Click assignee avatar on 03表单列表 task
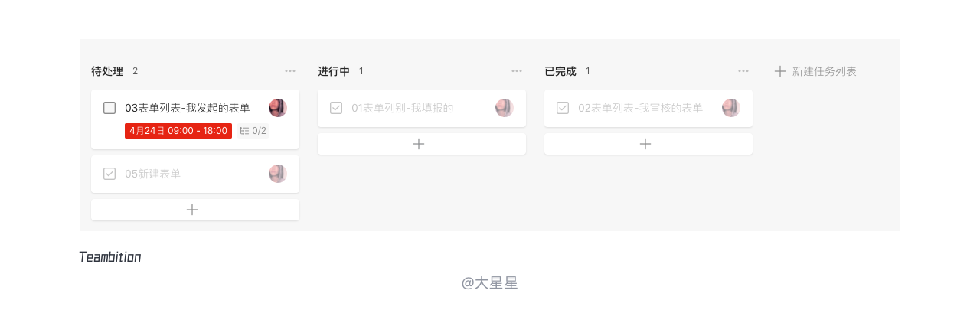 (x=278, y=108)
